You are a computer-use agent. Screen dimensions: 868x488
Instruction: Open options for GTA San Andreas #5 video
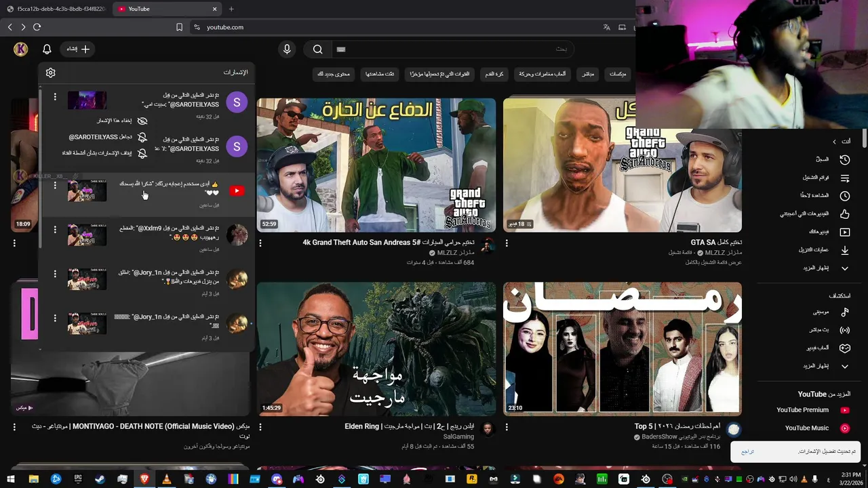click(x=260, y=243)
